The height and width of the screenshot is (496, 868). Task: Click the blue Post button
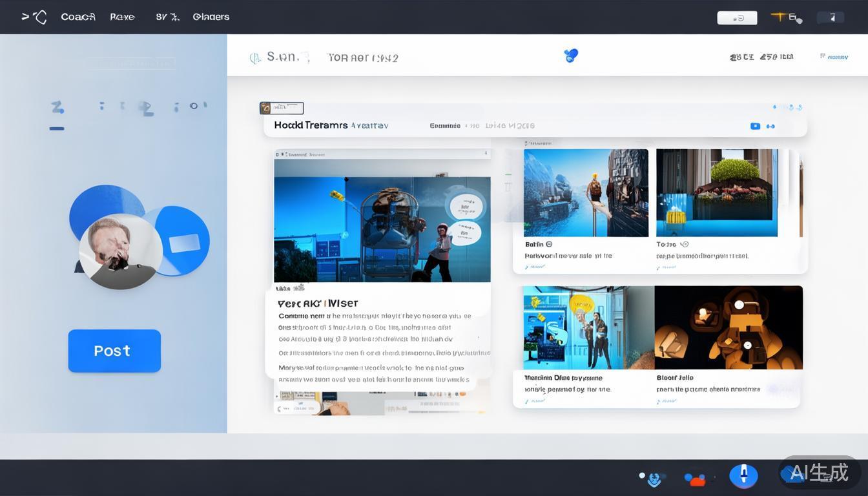tap(114, 351)
